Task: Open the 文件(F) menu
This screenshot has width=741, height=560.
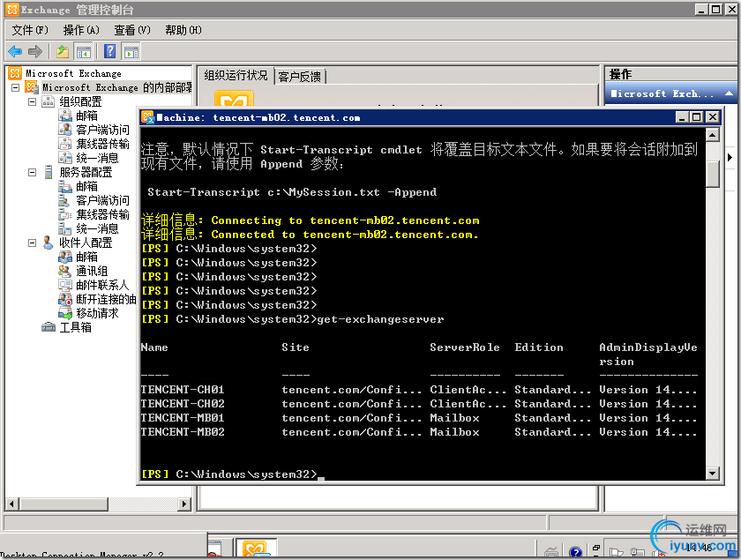Action: (x=30, y=30)
